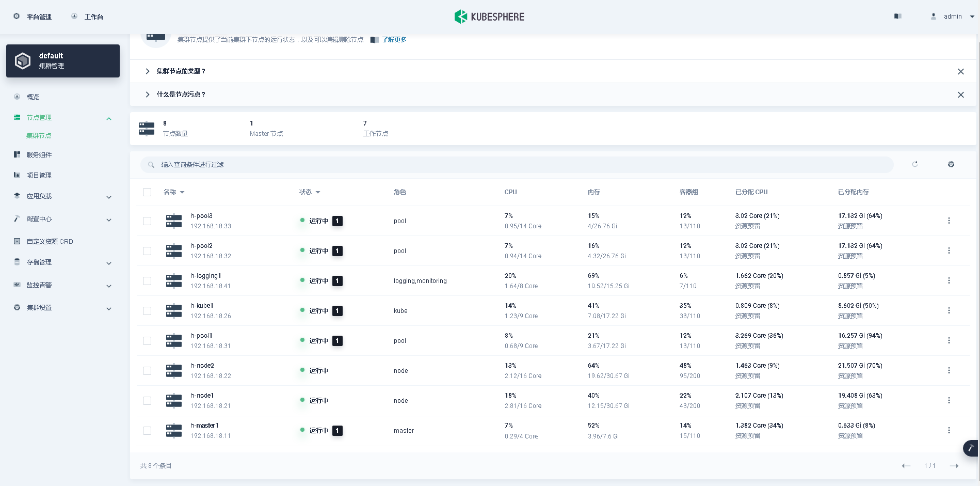
Task: Click the taint badge on h-logging1
Action: [x=338, y=281]
